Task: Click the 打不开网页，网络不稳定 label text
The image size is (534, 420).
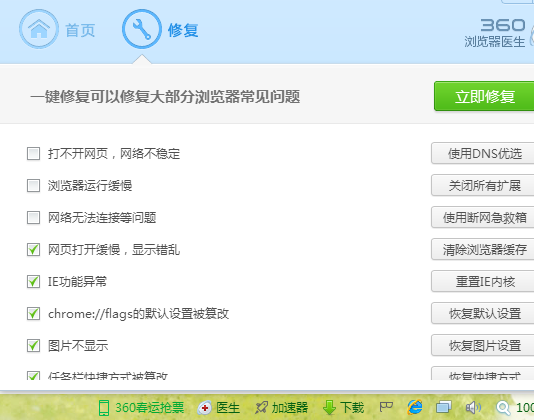Action: click(x=114, y=154)
